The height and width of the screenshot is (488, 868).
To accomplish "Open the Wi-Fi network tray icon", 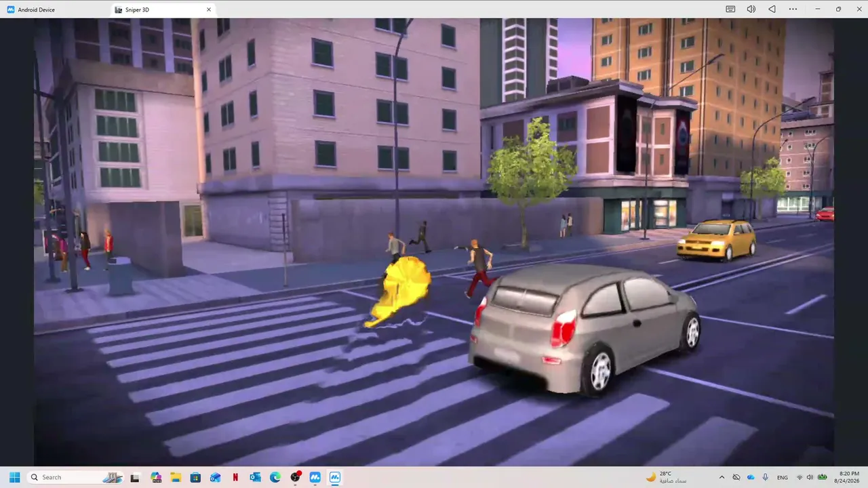I will (800, 477).
